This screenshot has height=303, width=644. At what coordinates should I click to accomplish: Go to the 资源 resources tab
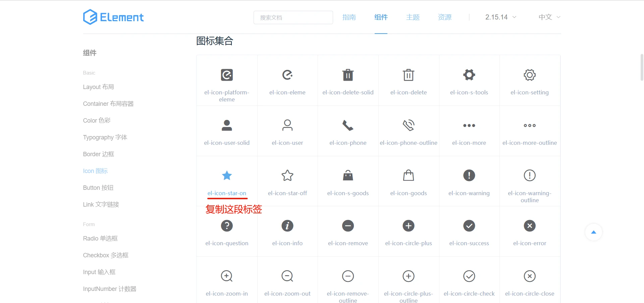tap(444, 17)
